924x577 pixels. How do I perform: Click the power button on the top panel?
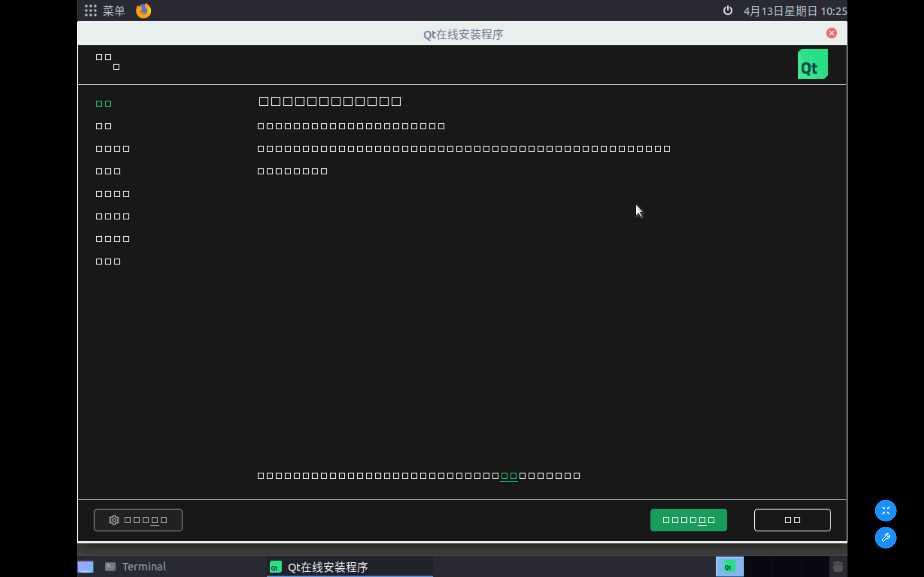[x=727, y=10]
